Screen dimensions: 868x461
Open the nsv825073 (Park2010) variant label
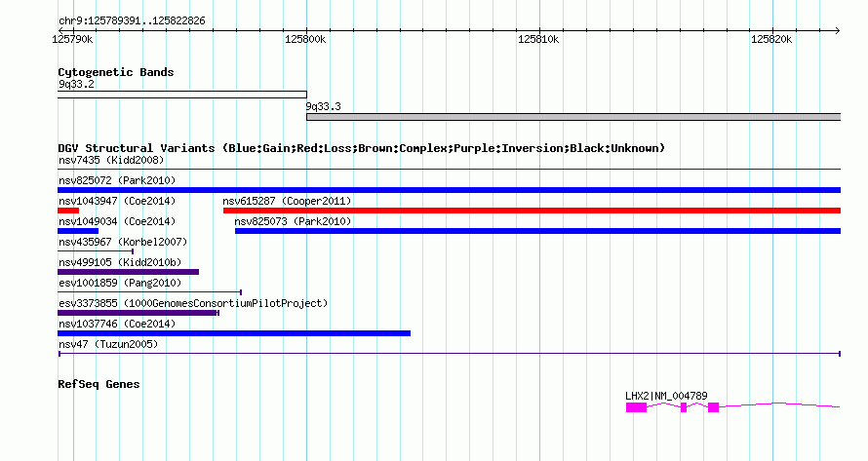[x=293, y=221]
